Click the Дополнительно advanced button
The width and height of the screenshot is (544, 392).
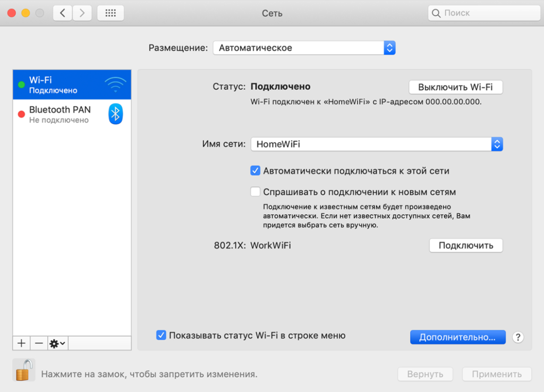pyautogui.click(x=457, y=337)
